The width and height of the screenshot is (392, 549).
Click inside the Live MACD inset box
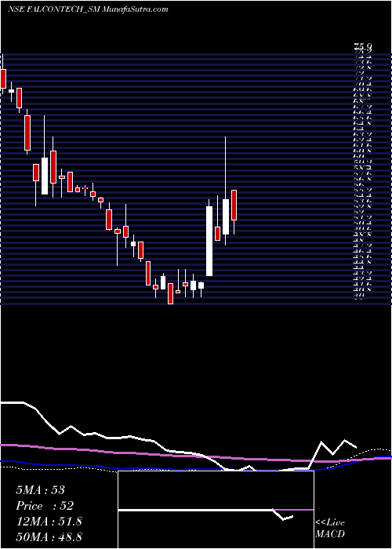216,510
